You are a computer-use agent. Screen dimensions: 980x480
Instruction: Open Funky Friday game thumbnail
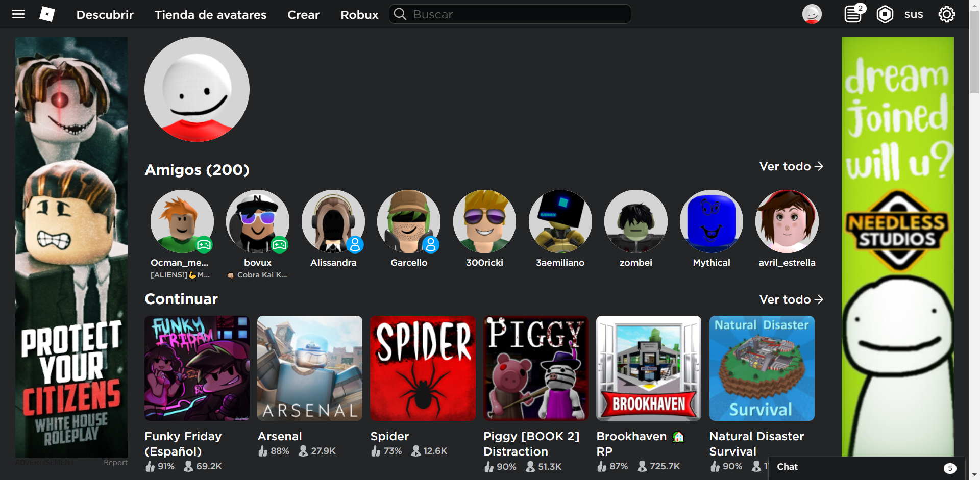click(197, 368)
